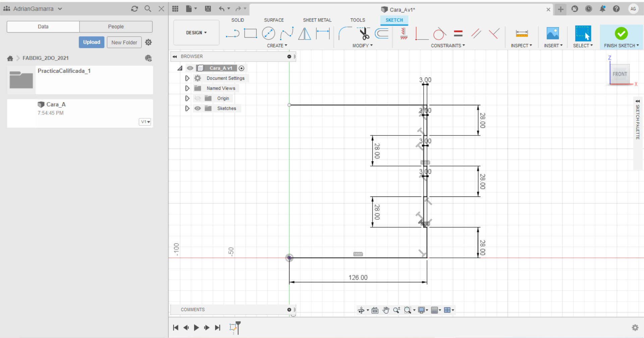Screen dimensions: 644x338
Task: Open the V1 version dropdown
Action: [145, 122]
